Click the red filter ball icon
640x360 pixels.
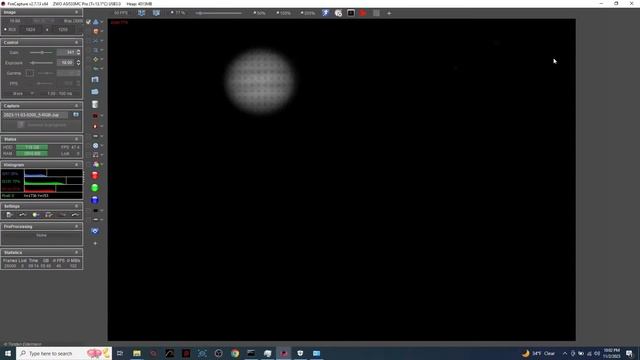click(x=95, y=176)
